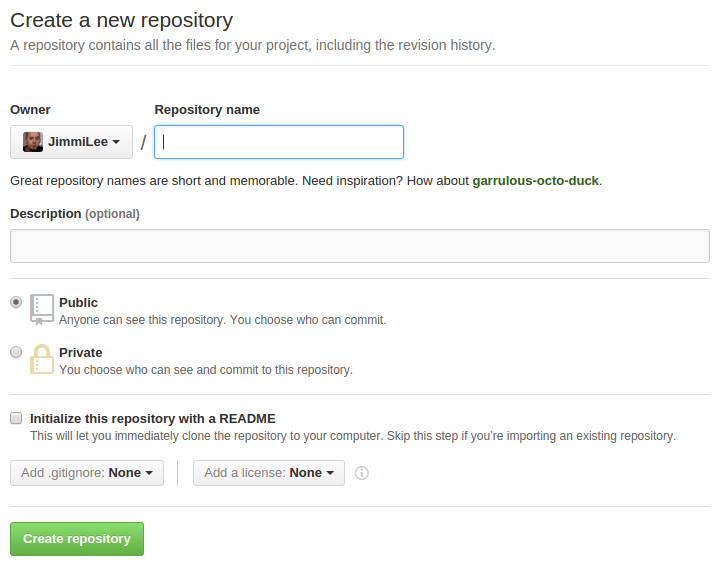
Task: Click the caret on Add a license
Action: [330, 473]
